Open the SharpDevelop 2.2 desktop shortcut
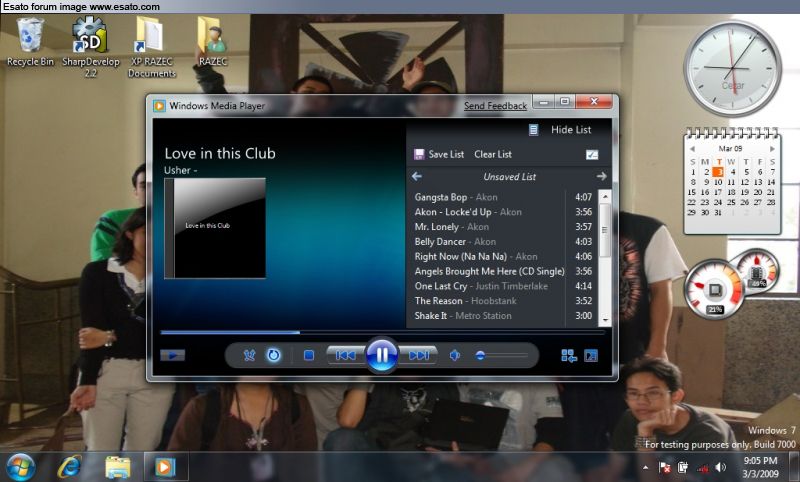 90,46
